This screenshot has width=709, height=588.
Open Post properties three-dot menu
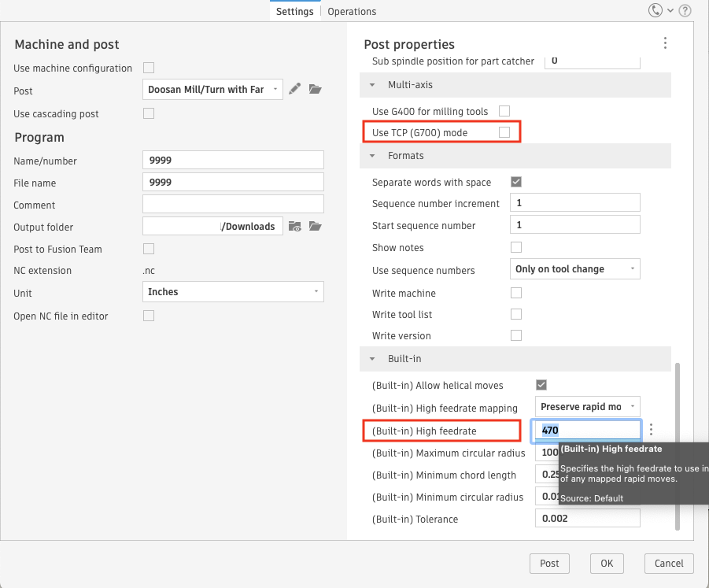click(665, 43)
